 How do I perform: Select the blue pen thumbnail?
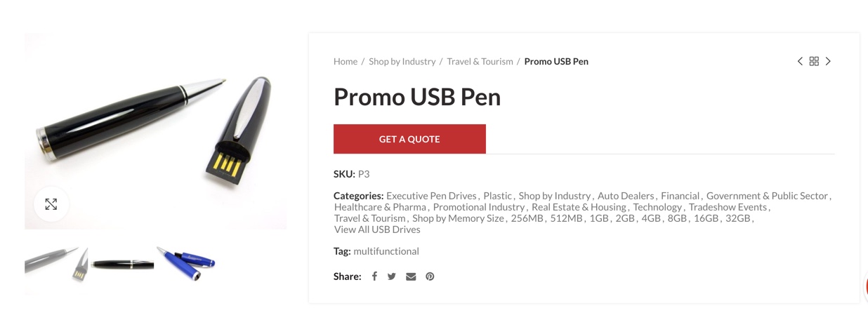tap(187, 264)
